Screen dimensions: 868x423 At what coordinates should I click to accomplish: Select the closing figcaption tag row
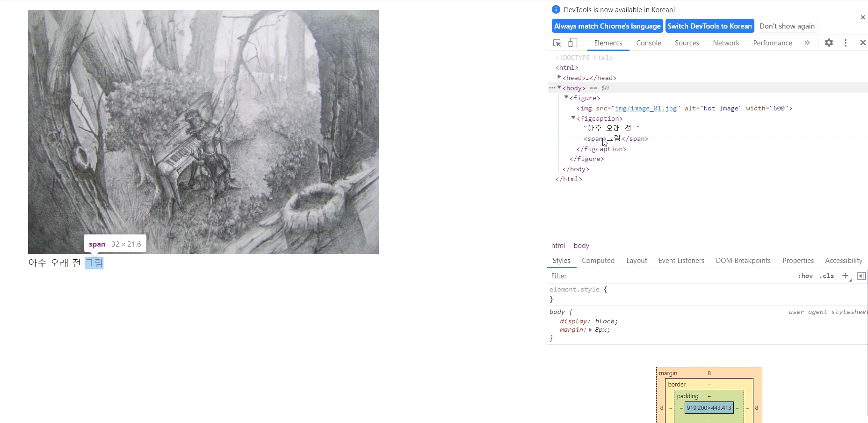click(708, 149)
